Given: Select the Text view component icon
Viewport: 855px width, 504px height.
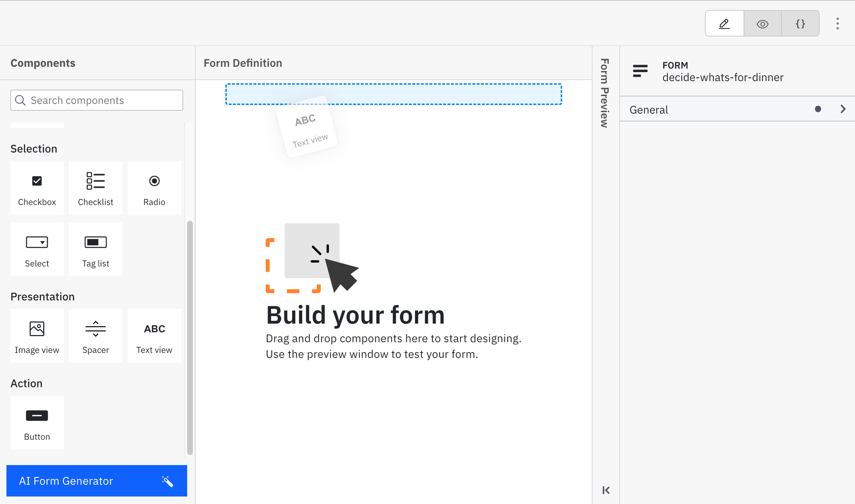Looking at the screenshot, I should coord(154,329).
